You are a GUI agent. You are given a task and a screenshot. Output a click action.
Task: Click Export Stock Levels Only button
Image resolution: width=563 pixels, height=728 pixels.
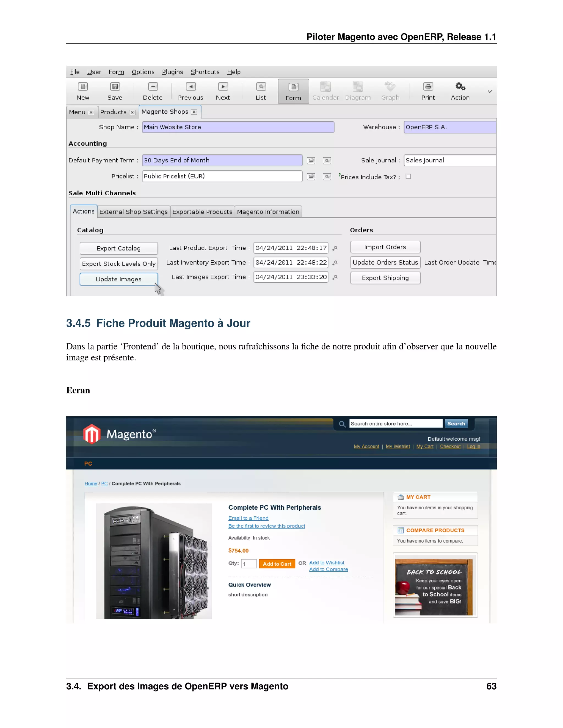[x=119, y=264]
